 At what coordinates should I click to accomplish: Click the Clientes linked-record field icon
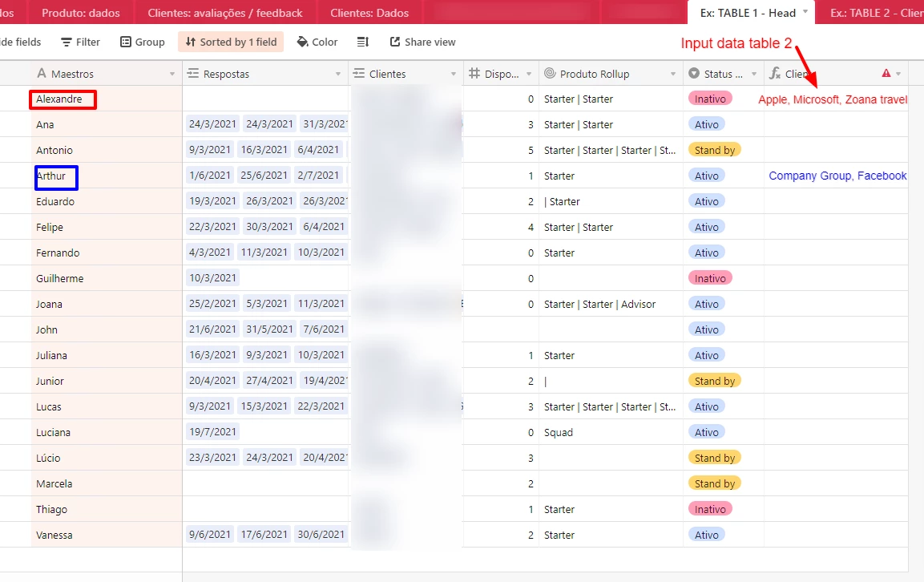(359, 73)
